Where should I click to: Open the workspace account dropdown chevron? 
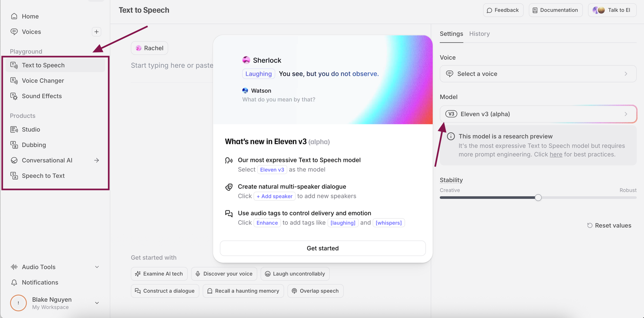click(x=97, y=303)
